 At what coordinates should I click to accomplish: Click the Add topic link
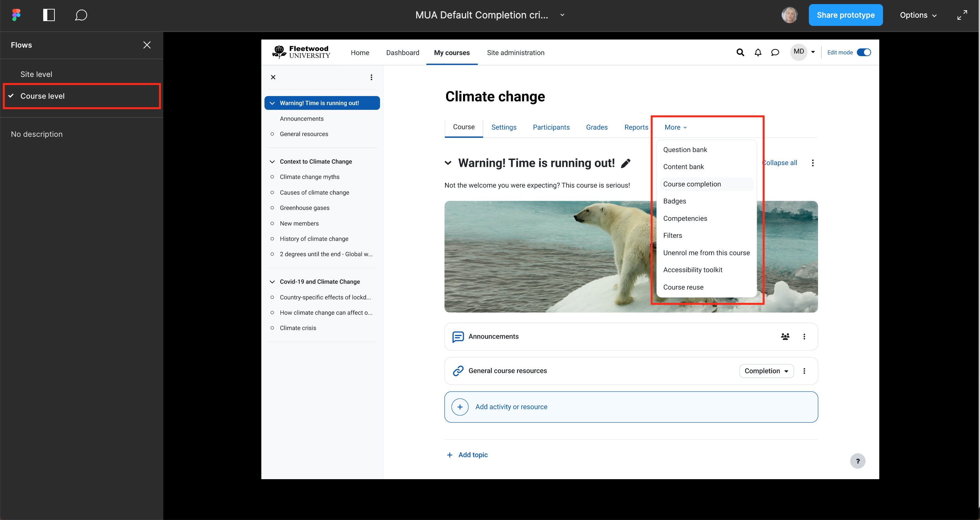coord(473,455)
